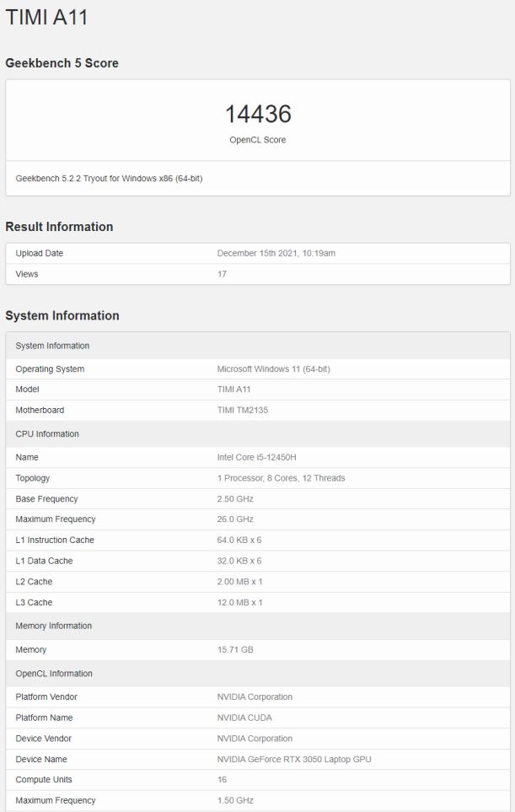Click the CPU name Intel Core i5-12450H

[257, 457]
